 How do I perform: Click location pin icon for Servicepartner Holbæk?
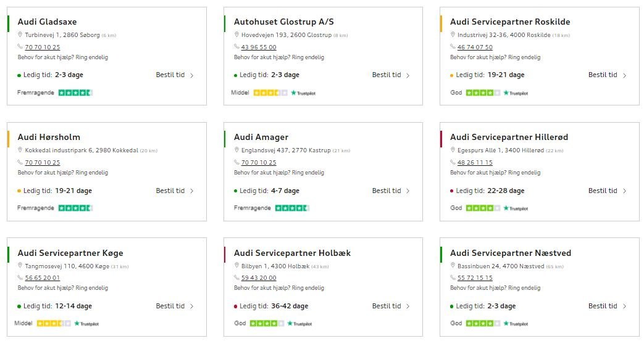(x=236, y=266)
